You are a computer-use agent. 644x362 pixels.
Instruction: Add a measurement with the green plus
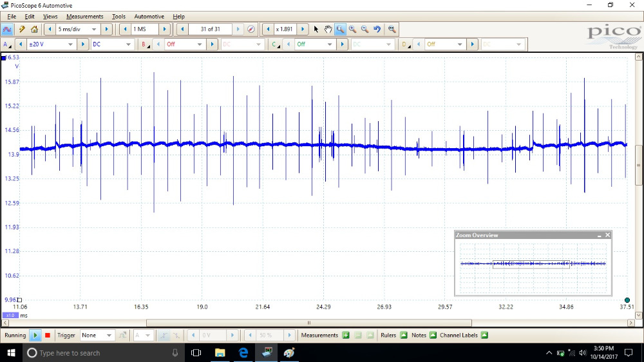coord(346,336)
